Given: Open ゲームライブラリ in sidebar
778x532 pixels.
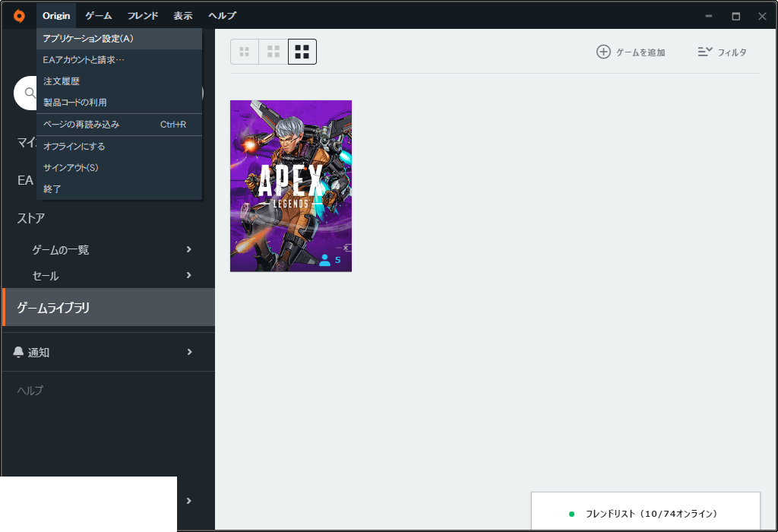Looking at the screenshot, I should [109, 307].
